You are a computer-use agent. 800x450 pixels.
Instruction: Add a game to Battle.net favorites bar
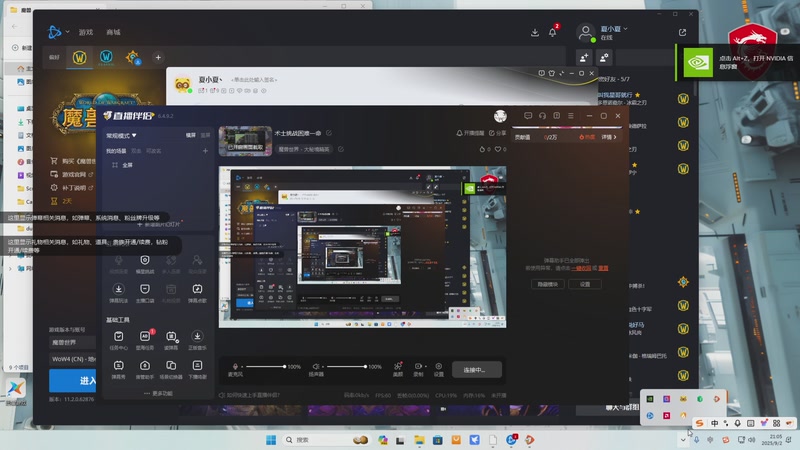tap(158, 58)
